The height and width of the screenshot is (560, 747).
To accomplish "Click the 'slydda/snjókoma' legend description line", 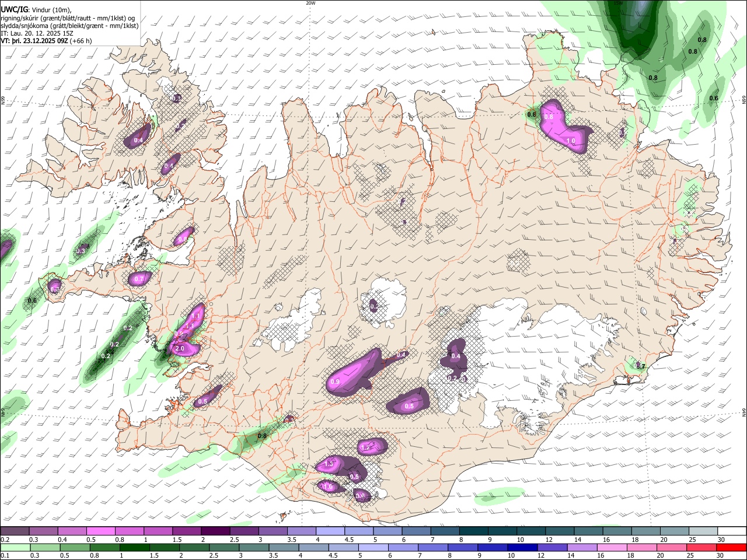I will tap(69, 26).
